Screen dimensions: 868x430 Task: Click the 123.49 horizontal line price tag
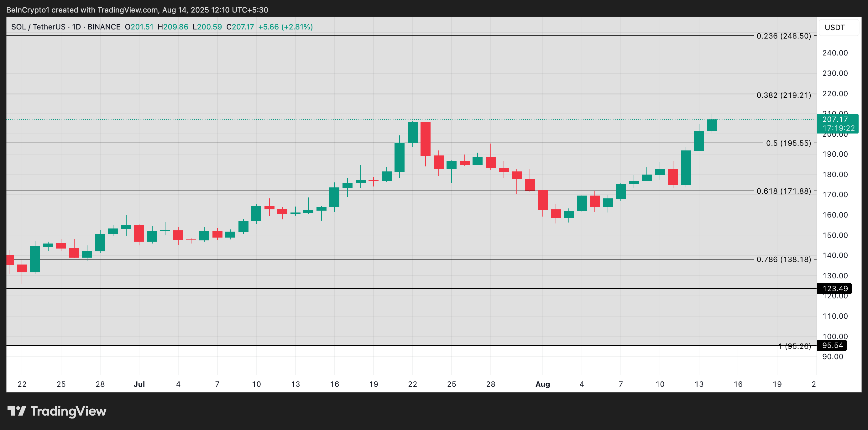point(834,288)
